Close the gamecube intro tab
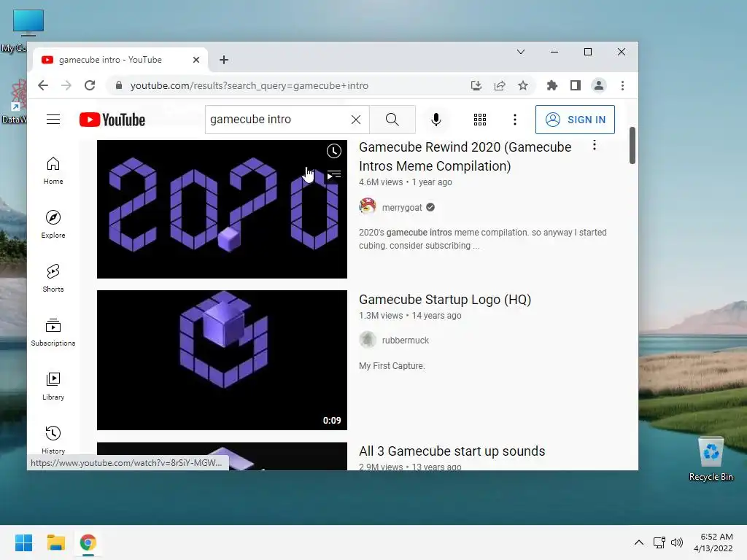This screenshot has height=560, width=747. [196, 60]
